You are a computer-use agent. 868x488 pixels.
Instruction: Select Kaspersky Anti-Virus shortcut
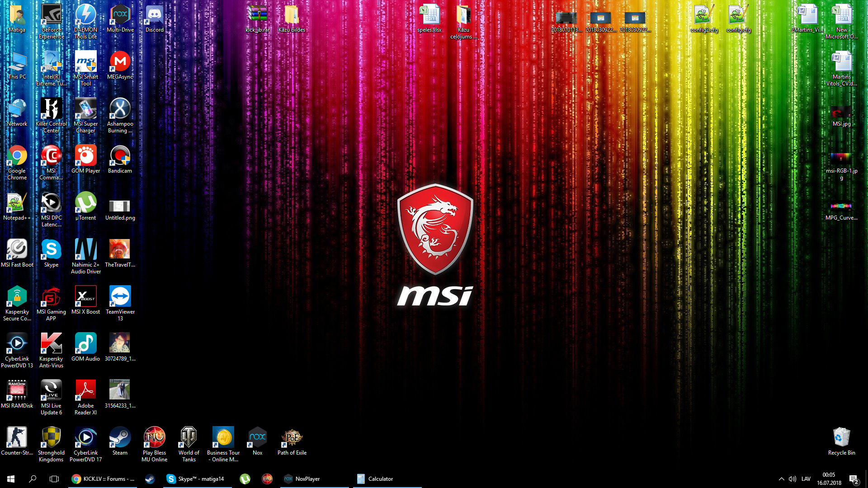tap(51, 350)
